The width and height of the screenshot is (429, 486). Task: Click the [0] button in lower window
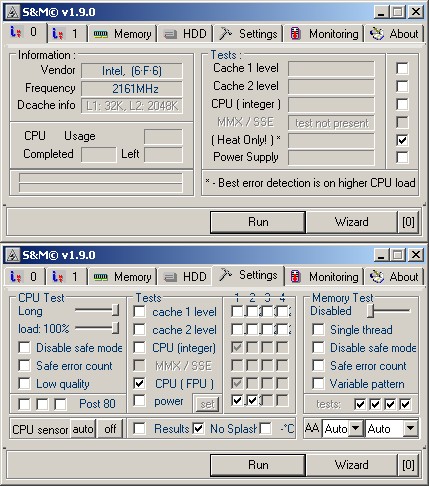pyautogui.click(x=408, y=465)
